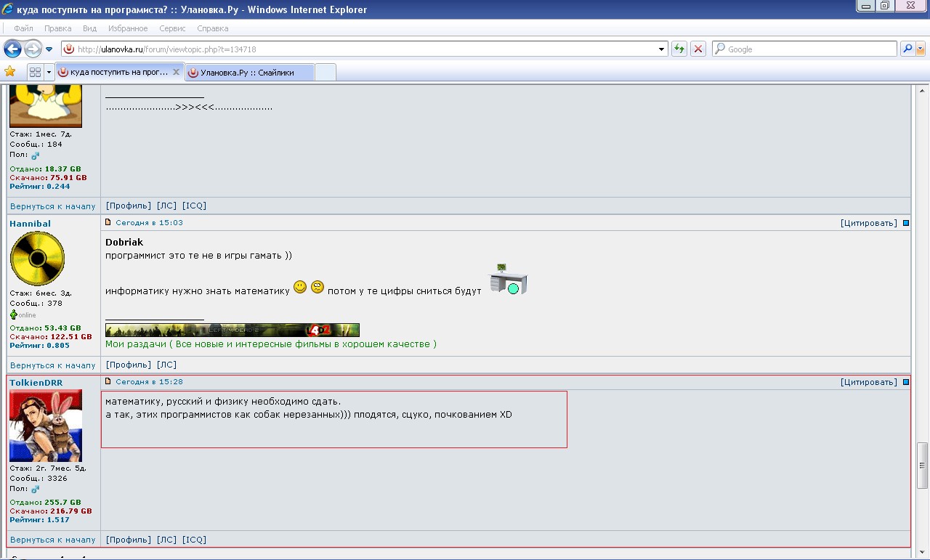Close the 'куда поступить на прог...' tab
The image size is (930, 560).
point(176,72)
